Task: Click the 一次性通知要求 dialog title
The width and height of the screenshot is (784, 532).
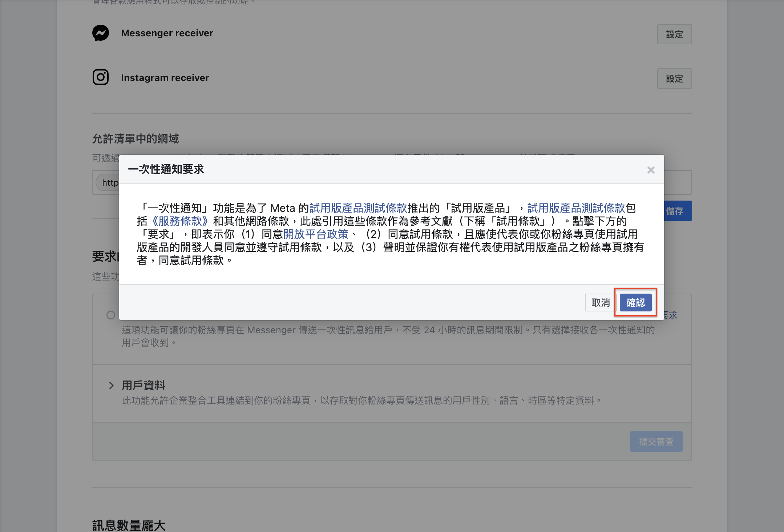Action: (166, 169)
